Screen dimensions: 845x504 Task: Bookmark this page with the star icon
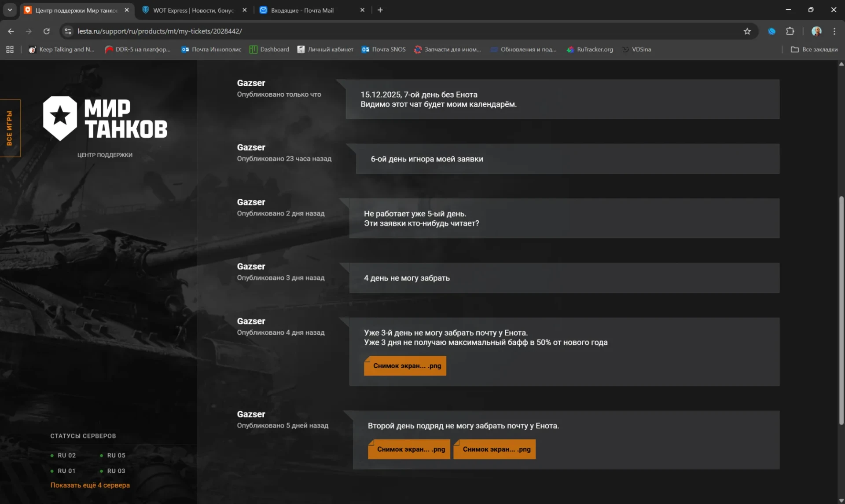[x=747, y=31]
